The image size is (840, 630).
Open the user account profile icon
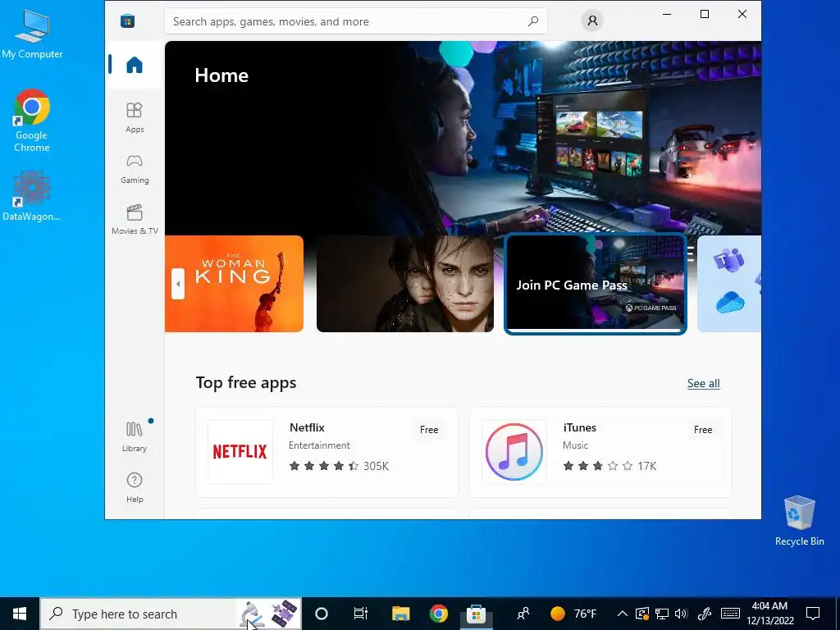[592, 21]
